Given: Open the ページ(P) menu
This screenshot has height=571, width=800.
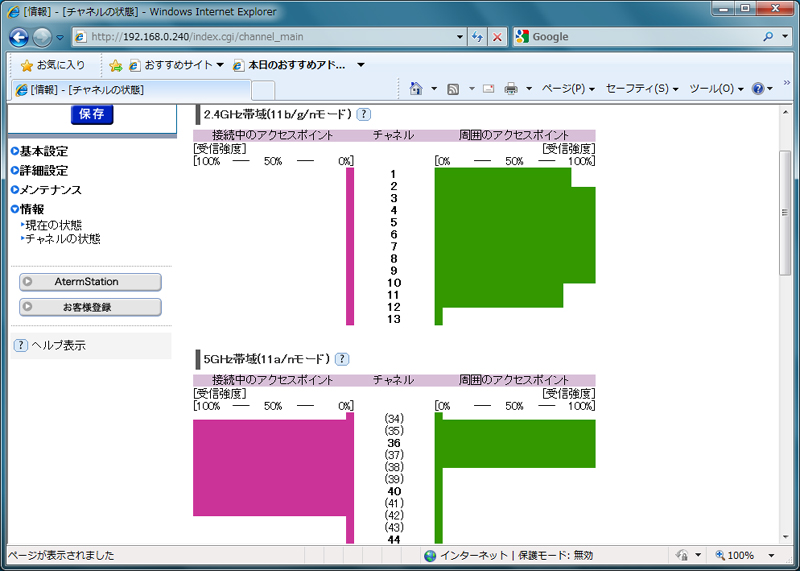Looking at the screenshot, I should 568,89.
